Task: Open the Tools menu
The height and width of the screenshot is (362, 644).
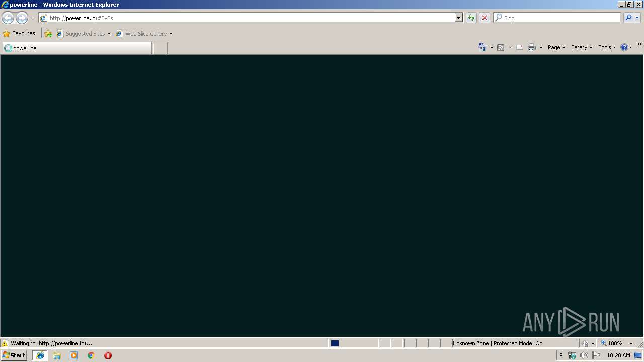Action: pos(607,47)
